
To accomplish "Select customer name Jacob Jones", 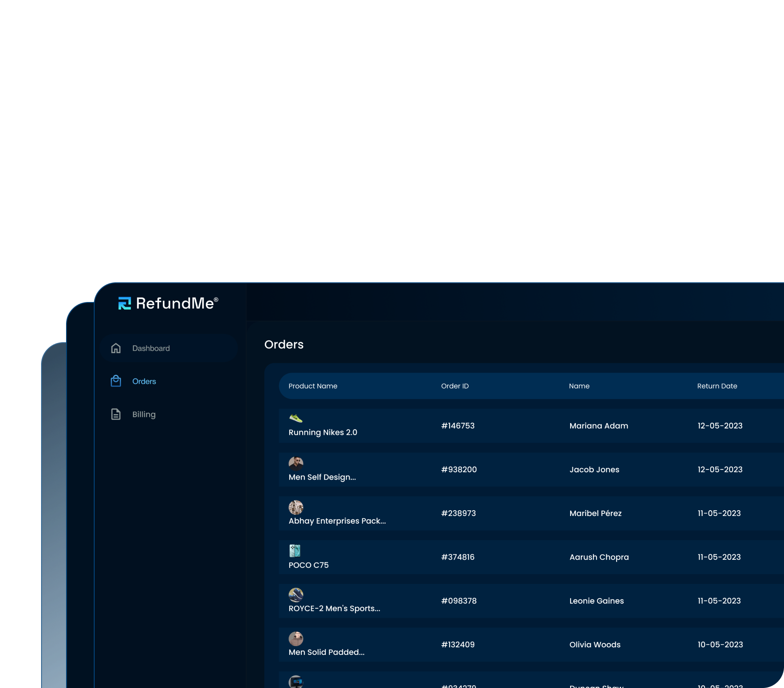I will point(594,470).
